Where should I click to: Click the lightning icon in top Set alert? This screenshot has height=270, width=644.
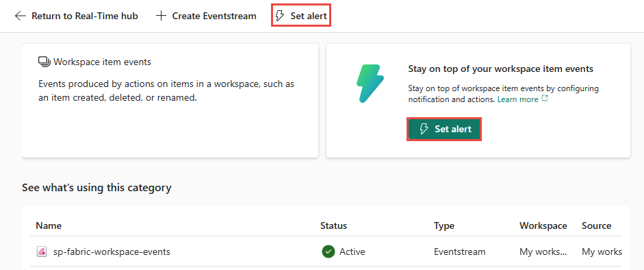pyautogui.click(x=280, y=16)
